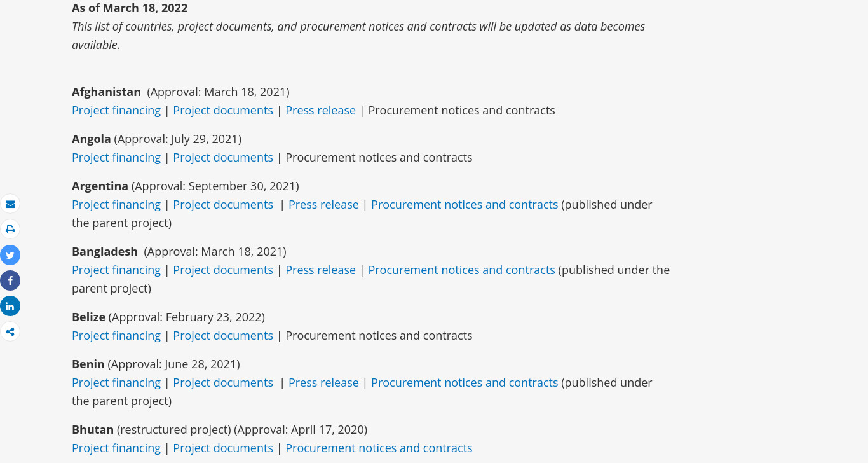The width and height of the screenshot is (868, 463).
Task: Open Benin Press release link
Action: (323, 382)
